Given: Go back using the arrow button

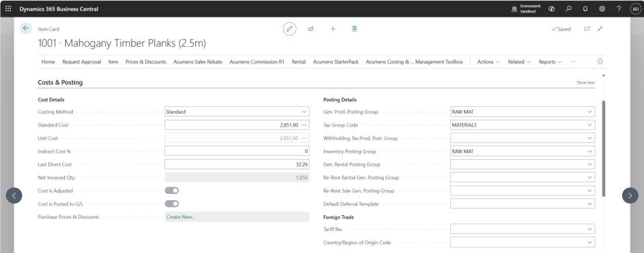Looking at the screenshot, I should pos(26,28).
